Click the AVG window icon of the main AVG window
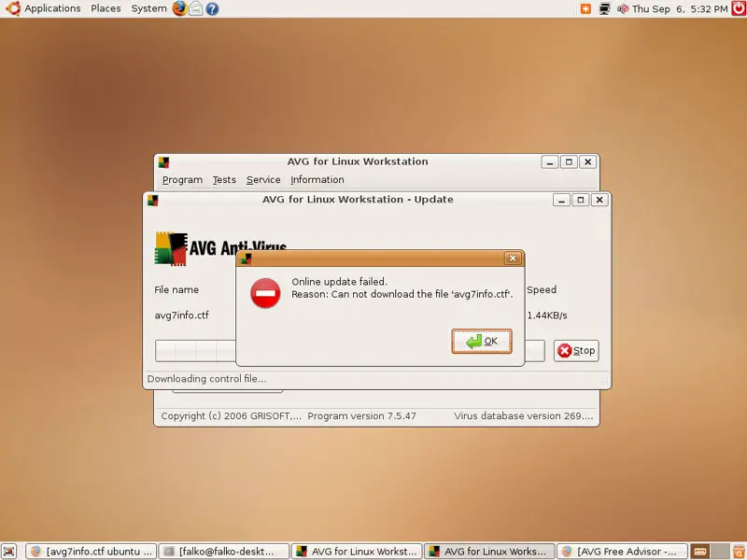This screenshot has width=747, height=560. 164,162
